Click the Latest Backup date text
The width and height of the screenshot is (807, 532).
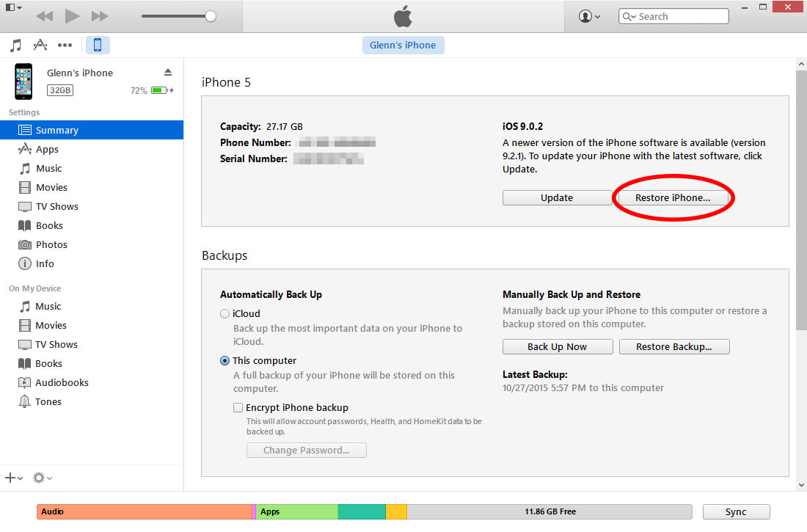click(583, 387)
